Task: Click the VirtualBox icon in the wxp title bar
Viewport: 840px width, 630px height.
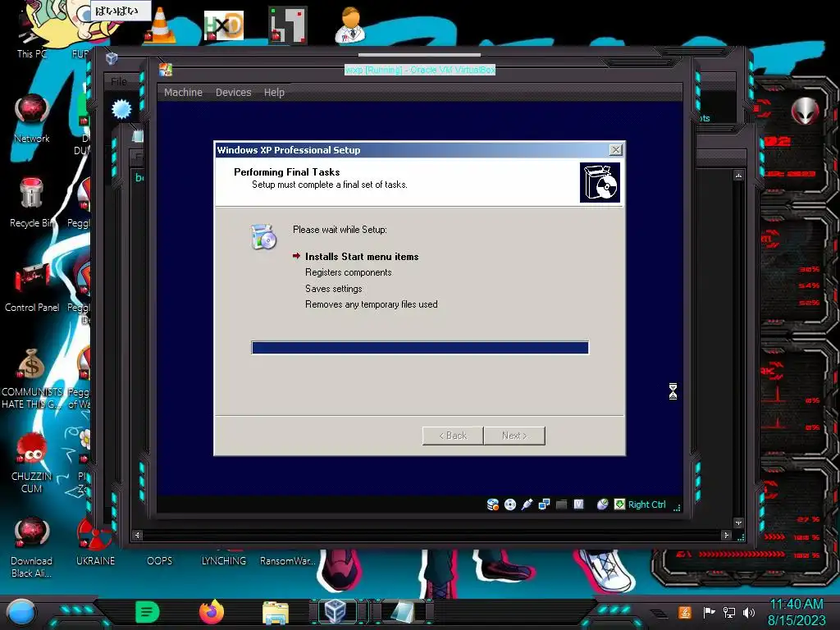Action: [166, 70]
